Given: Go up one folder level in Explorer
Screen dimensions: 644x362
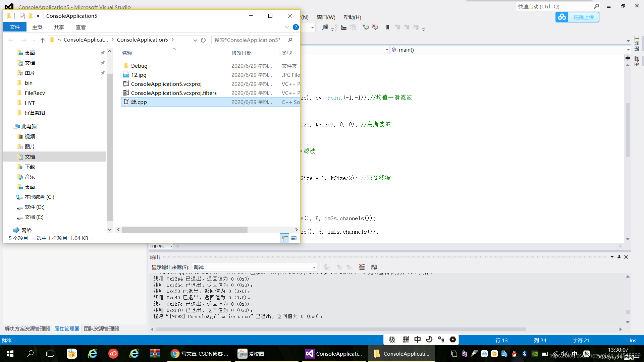Looking at the screenshot, I should 42,40.
